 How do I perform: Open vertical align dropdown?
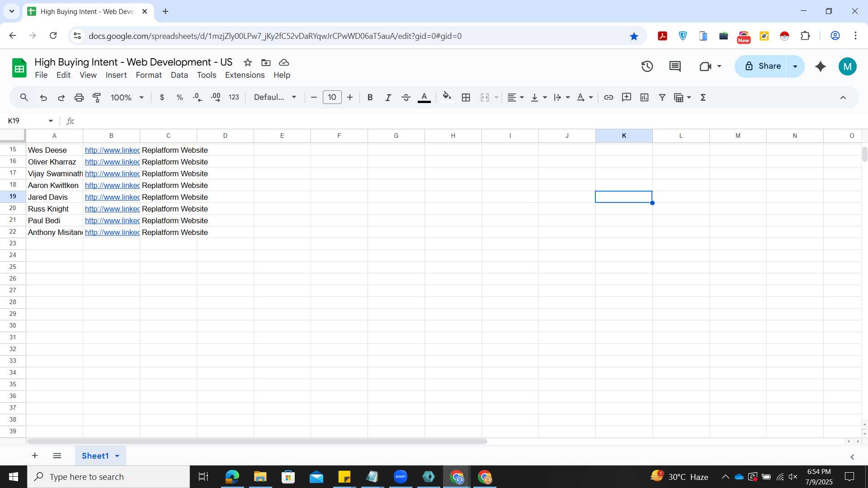(x=538, y=97)
